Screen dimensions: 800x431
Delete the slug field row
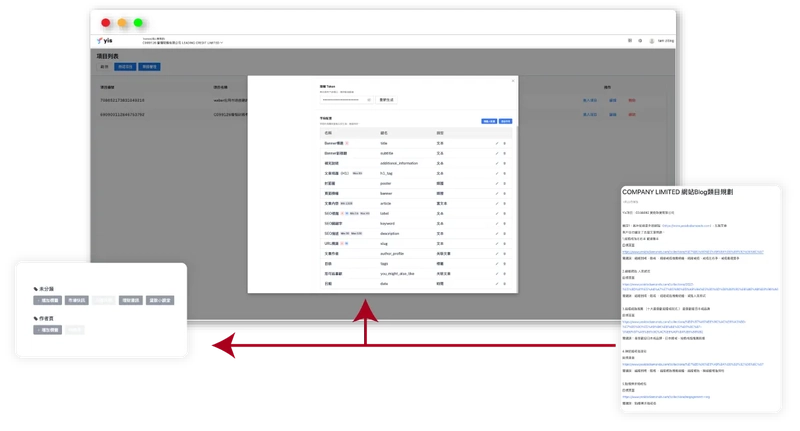click(x=506, y=246)
